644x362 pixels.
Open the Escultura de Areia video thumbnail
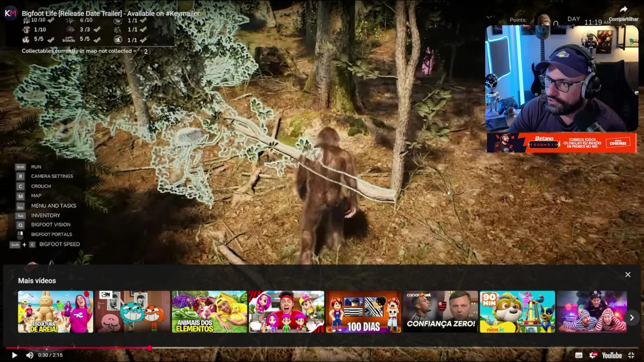(x=55, y=312)
